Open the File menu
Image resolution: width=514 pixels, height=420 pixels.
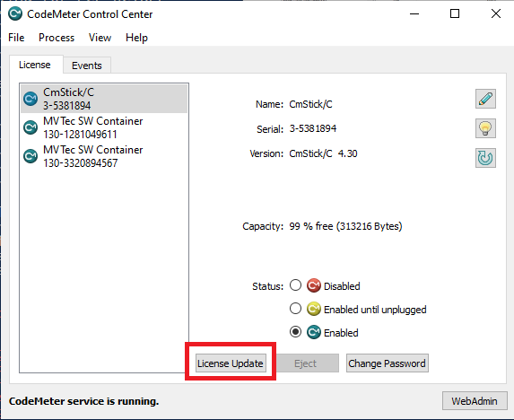point(16,38)
